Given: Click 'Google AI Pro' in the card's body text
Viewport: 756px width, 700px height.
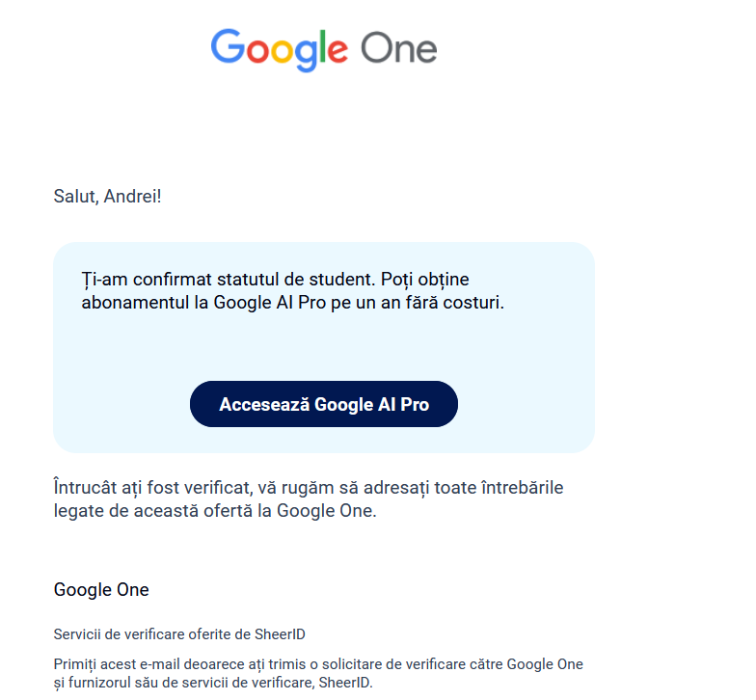Looking at the screenshot, I should pyautogui.click(x=270, y=303).
